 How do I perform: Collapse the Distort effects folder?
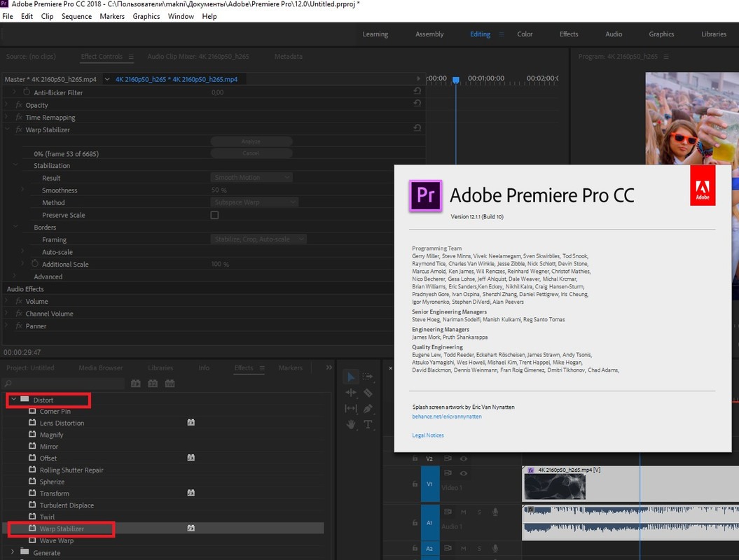coord(14,399)
